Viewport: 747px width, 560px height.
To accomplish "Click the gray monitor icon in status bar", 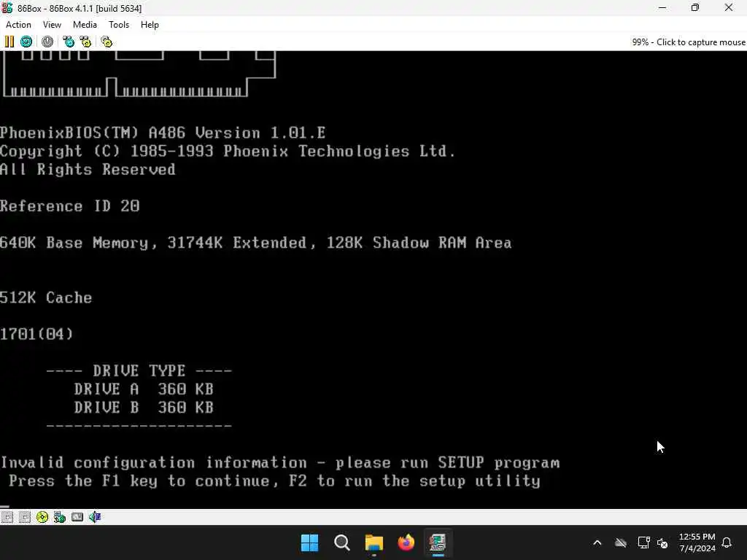I will point(77,517).
